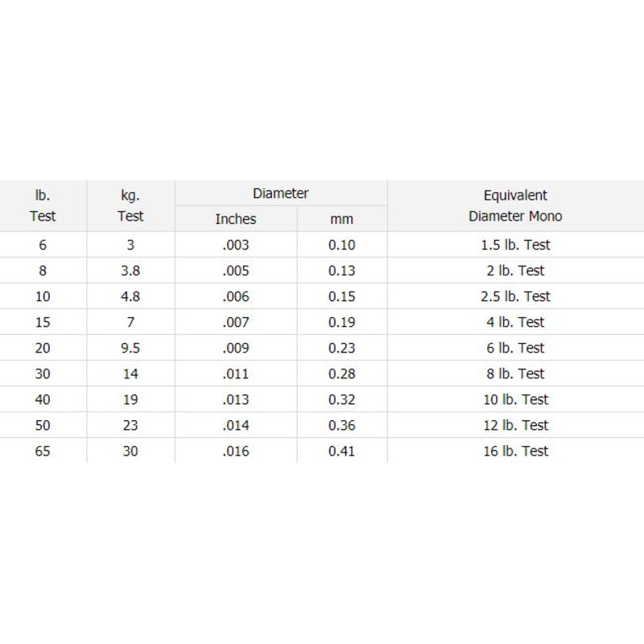
Task: Select the 'Equivalent Diameter Mono' header
Action: (515, 205)
